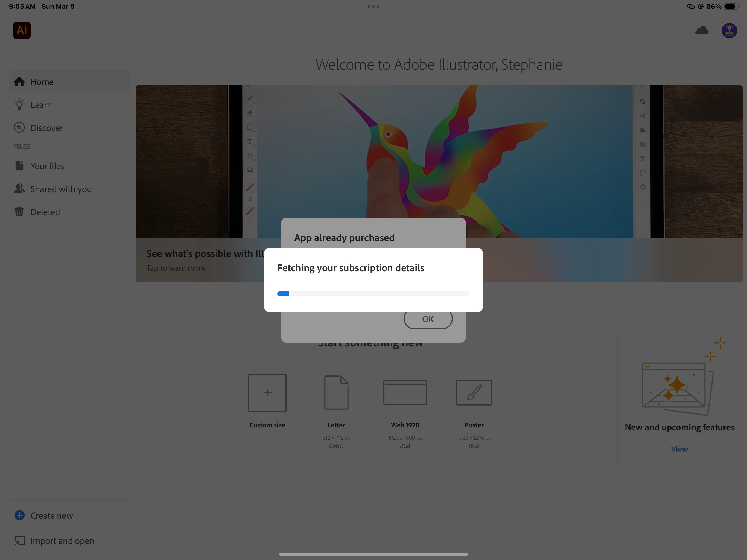View new and upcoming features link
Viewport: 747px width, 560px height.
click(679, 449)
